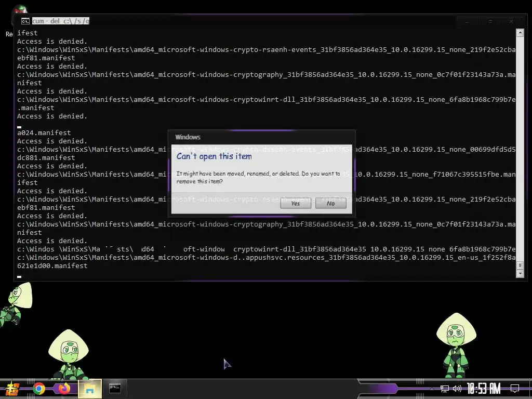The width and height of the screenshot is (532, 399).
Task: Open the 10:53 AM clock on the taskbar
Action: (x=484, y=389)
